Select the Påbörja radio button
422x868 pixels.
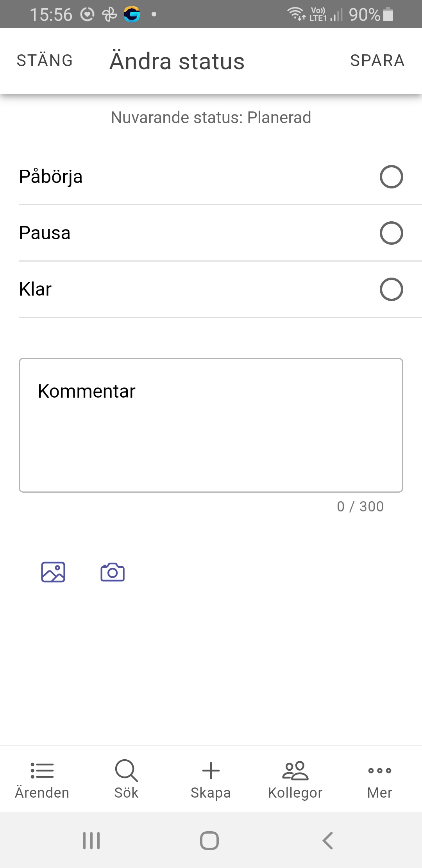391,177
